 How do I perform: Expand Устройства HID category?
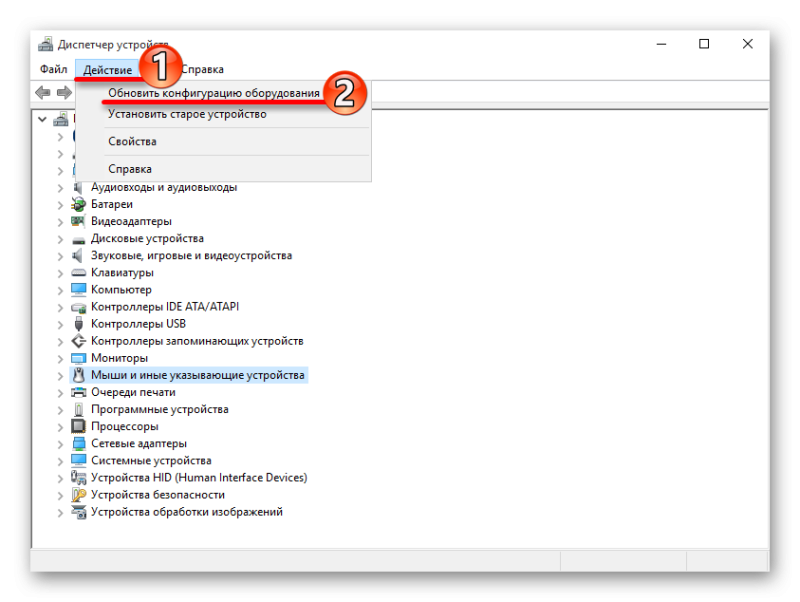pos(60,479)
